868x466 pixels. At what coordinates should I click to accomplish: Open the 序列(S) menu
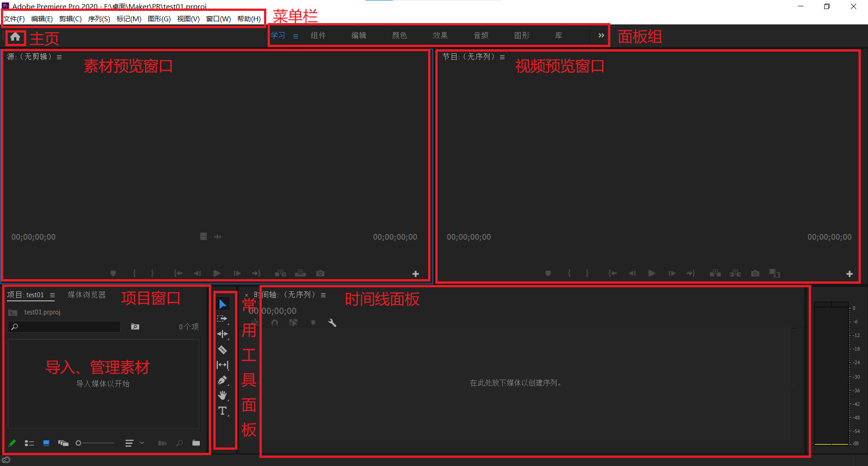pos(99,19)
